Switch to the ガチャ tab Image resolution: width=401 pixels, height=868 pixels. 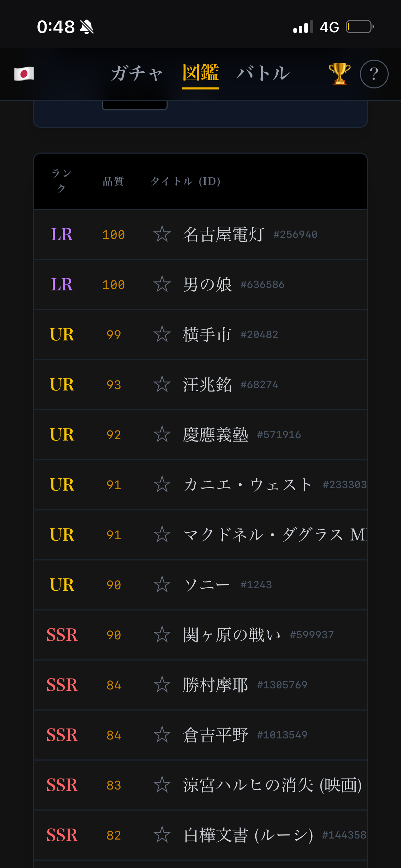(x=137, y=73)
